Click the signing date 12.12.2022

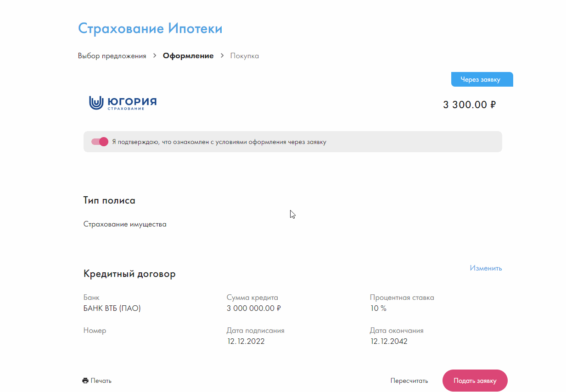point(246,342)
